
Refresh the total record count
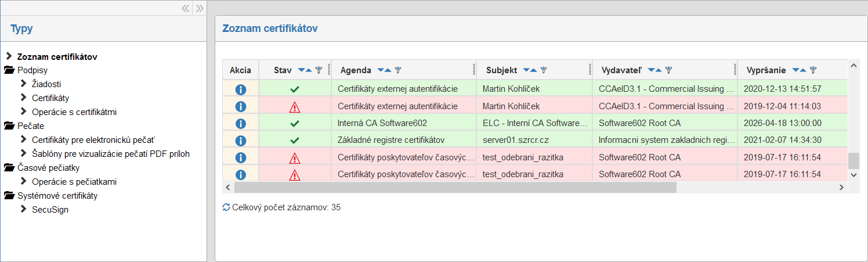(226, 207)
